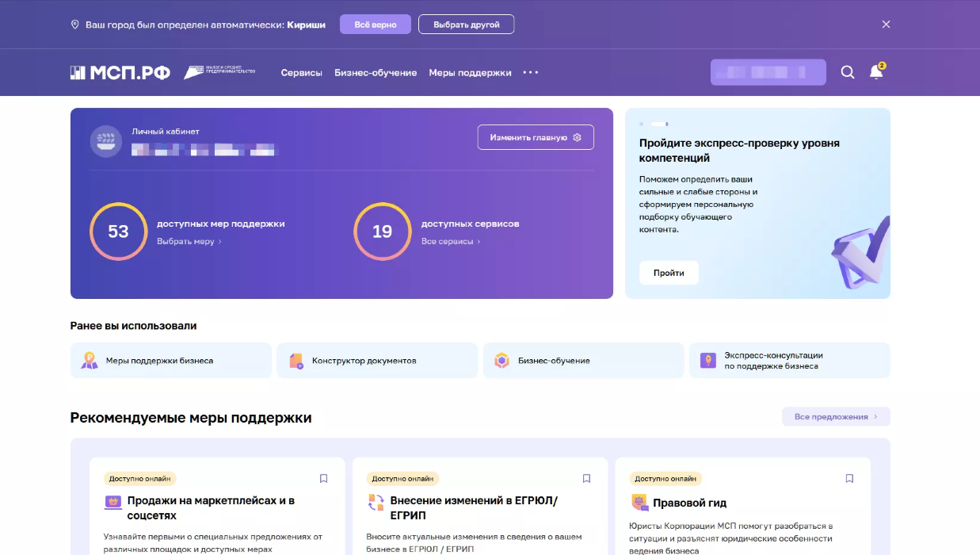Follow 'Все сервисы' chevron link

pos(451,241)
